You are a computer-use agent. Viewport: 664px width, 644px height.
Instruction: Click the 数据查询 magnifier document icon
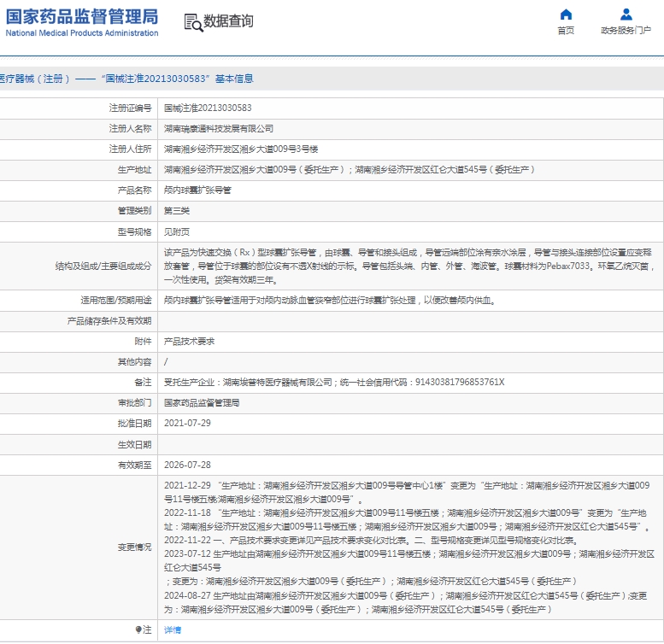click(193, 22)
